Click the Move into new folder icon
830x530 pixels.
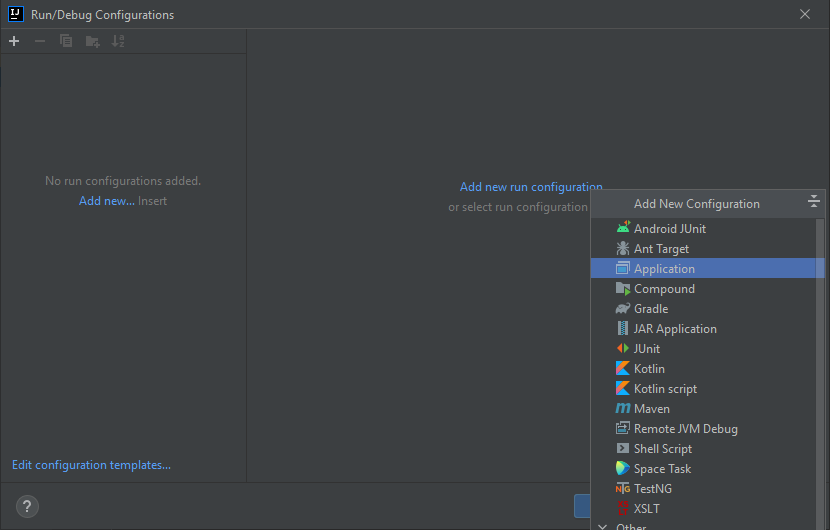tap(93, 41)
